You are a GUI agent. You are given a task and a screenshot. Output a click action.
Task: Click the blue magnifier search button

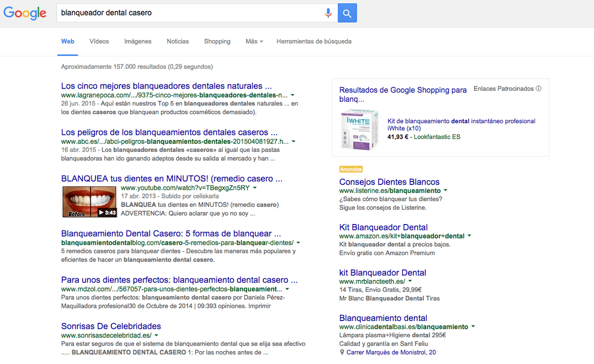pyautogui.click(x=347, y=13)
